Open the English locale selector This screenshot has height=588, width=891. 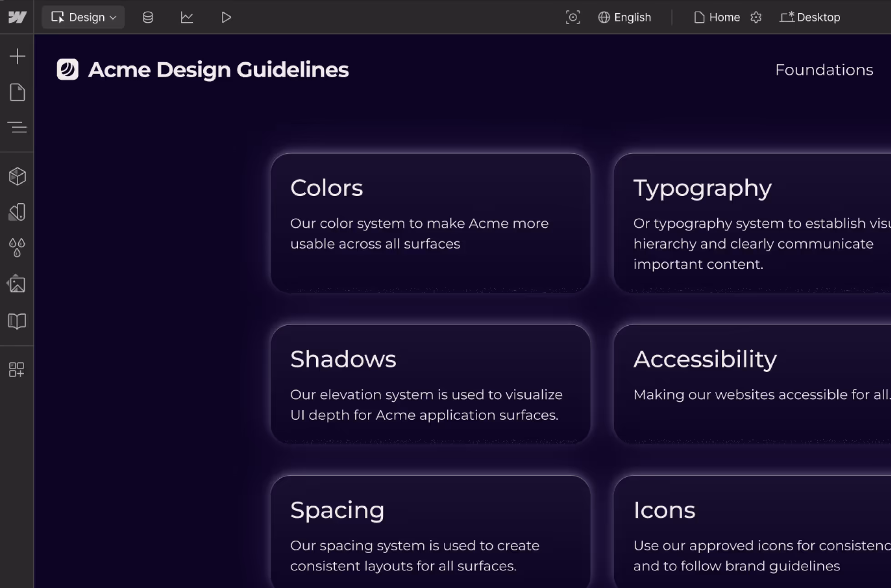[624, 17]
